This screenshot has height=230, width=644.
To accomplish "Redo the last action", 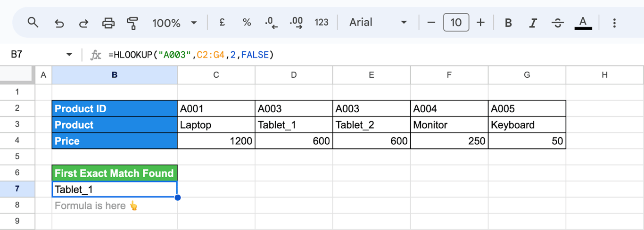I will tap(83, 23).
